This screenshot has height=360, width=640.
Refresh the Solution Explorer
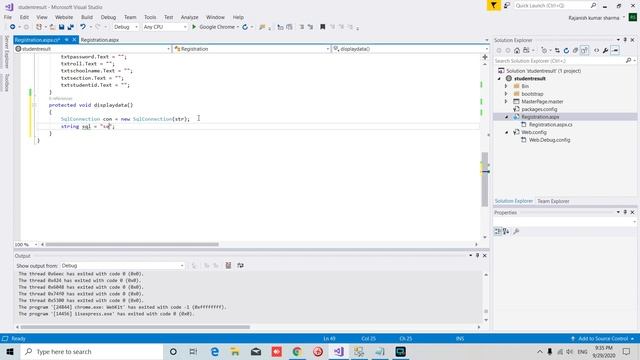tap(566, 50)
